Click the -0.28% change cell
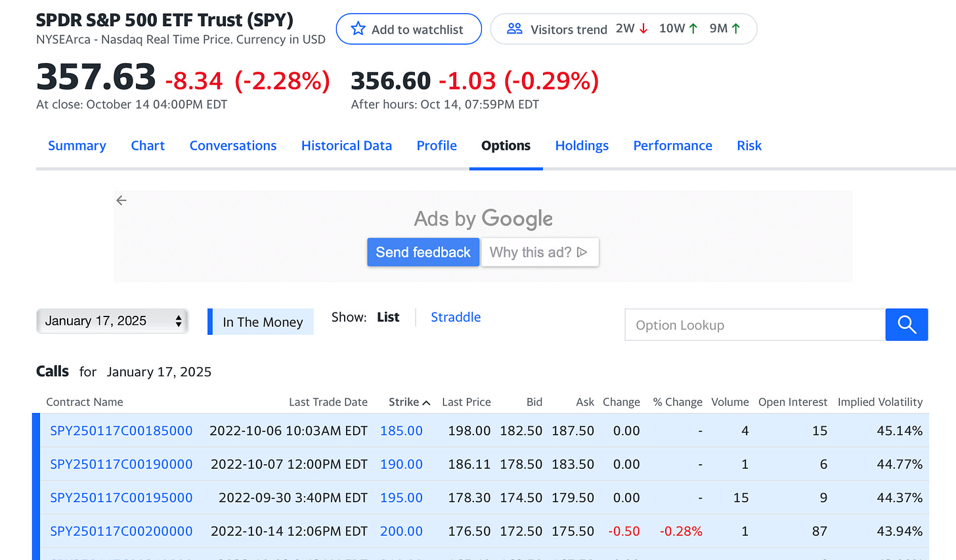Image resolution: width=956 pixels, height=560 pixels. tap(681, 531)
